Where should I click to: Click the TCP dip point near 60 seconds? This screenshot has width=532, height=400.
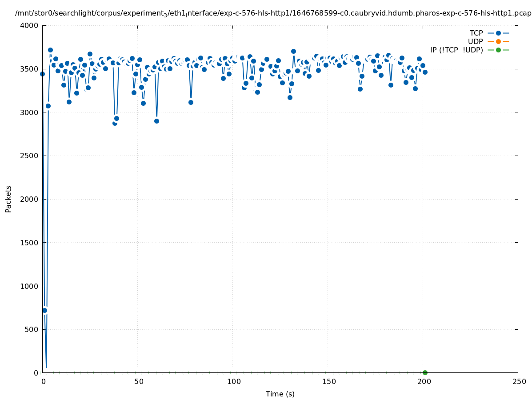tap(156, 121)
